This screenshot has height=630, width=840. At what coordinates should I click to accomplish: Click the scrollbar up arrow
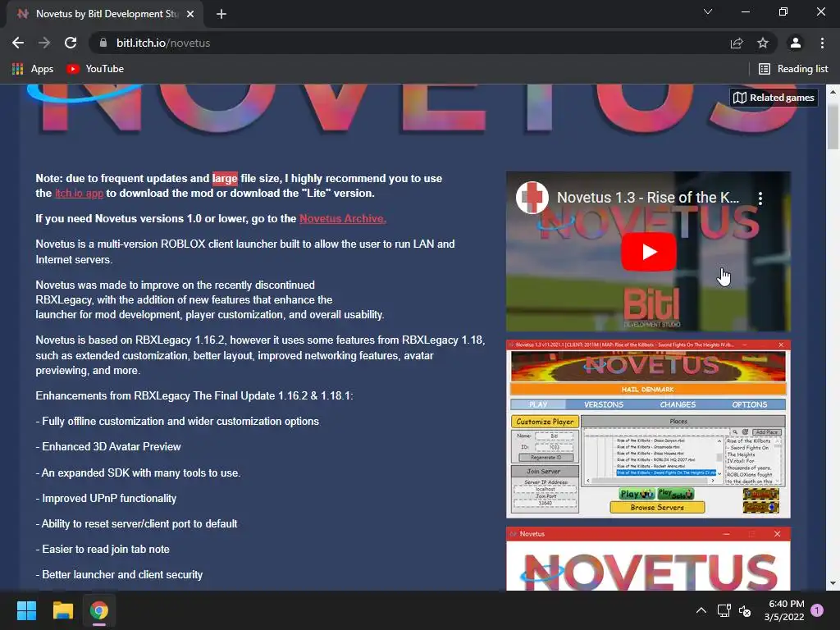[833, 92]
